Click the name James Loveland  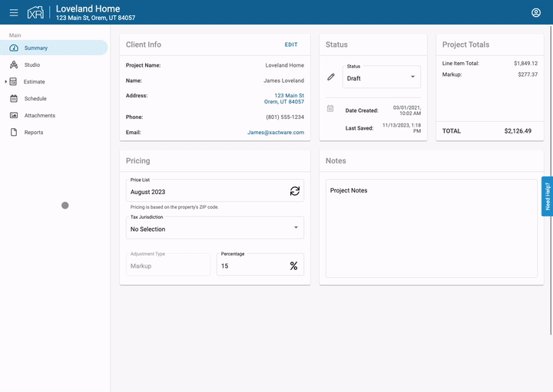pos(283,81)
